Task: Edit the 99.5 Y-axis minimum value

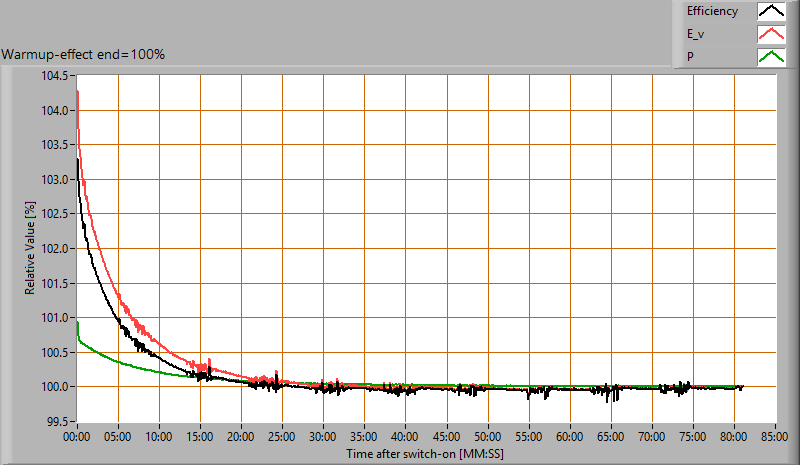Action: 57,421
